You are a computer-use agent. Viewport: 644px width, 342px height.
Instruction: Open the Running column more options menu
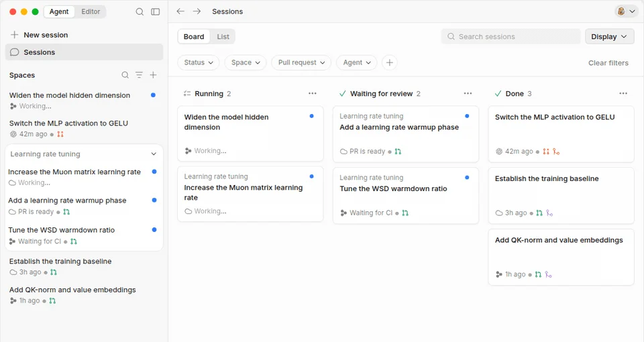[x=313, y=93]
